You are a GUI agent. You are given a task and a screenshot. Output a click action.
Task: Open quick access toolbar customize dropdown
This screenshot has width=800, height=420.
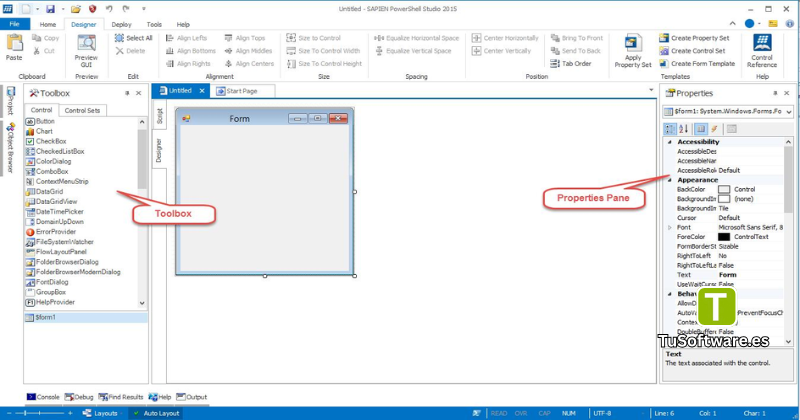(x=143, y=9)
